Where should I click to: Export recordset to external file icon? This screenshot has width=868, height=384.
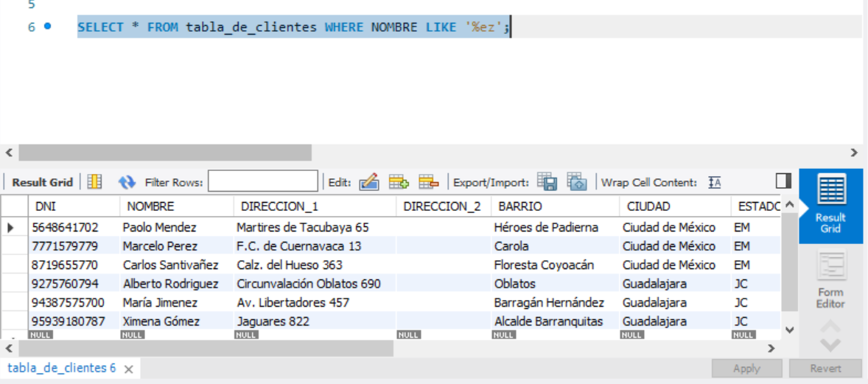coord(547,182)
